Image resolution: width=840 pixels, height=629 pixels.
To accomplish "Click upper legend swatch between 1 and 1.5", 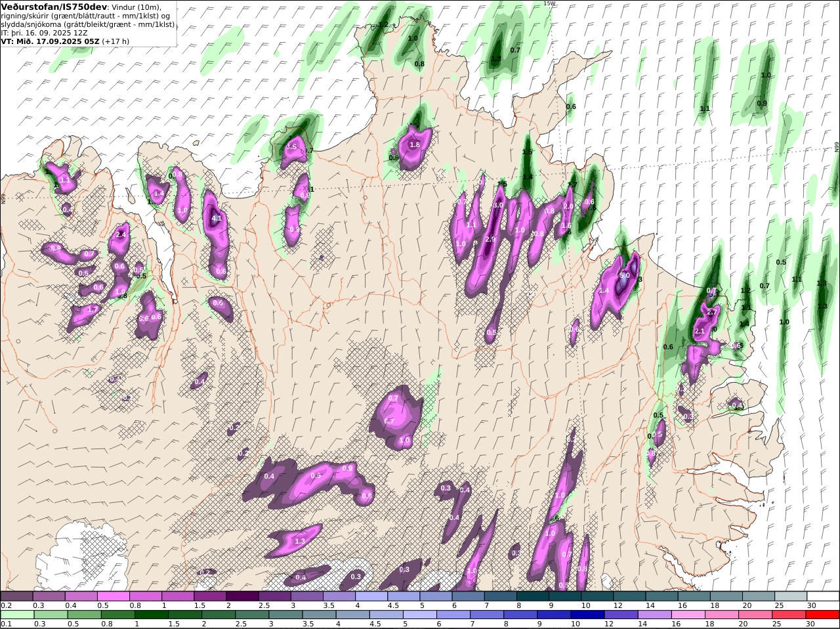I will pos(178,596).
